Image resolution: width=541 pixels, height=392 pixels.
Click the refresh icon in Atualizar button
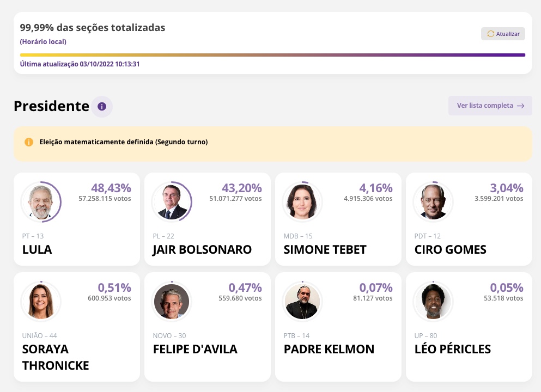point(490,34)
